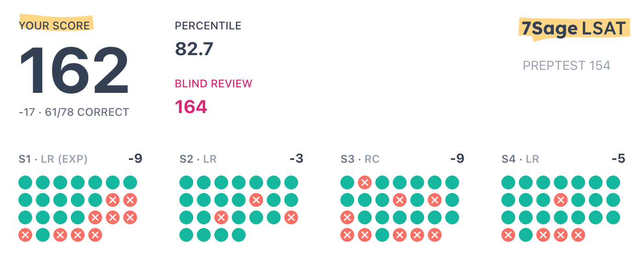644x262 pixels.
Task: Click the 7Sage LSAT logo
Action: coord(574,28)
